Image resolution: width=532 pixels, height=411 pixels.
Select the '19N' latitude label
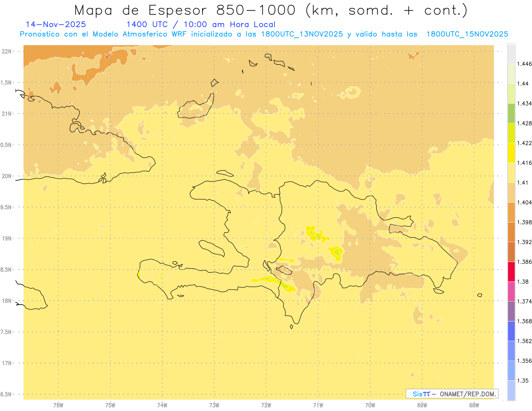[x=7, y=239]
